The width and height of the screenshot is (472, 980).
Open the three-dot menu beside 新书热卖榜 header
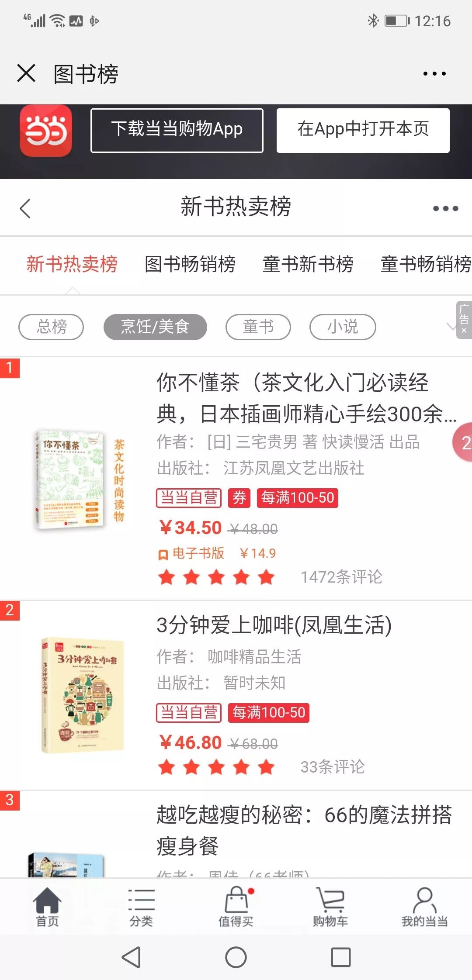pos(445,208)
